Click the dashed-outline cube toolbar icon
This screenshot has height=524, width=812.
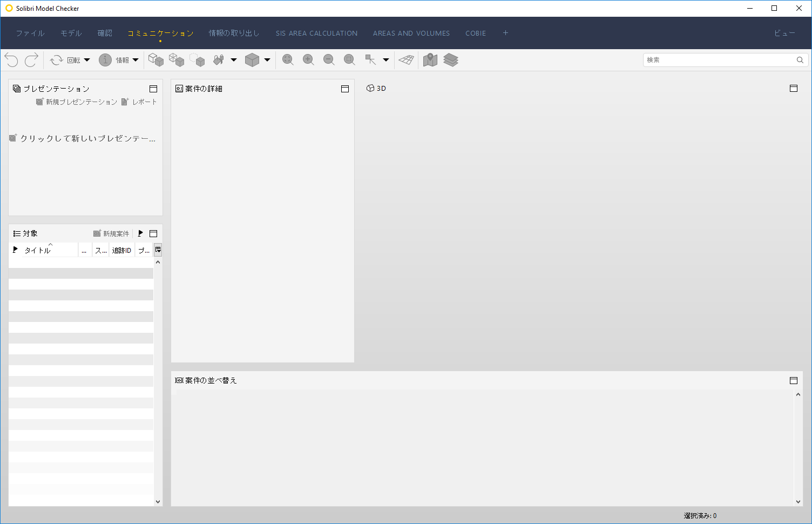(x=197, y=60)
